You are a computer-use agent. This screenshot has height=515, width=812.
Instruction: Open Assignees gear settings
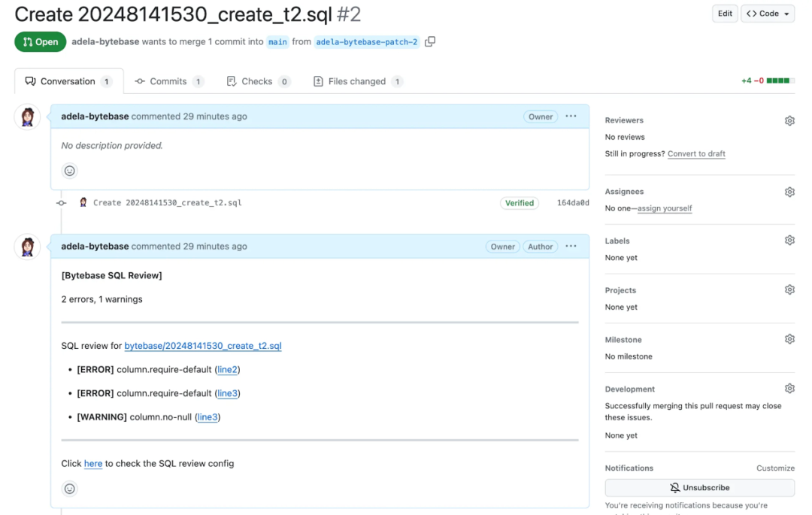coord(789,192)
